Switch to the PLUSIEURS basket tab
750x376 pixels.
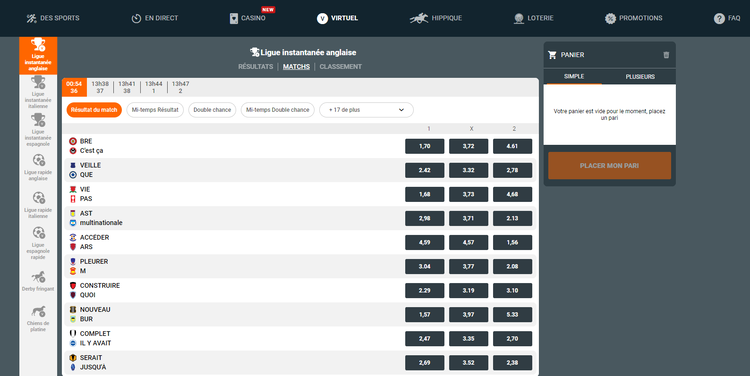tap(640, 77)
